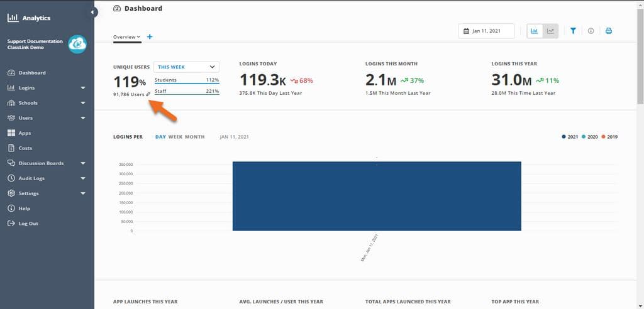Open Apps from the sidebar

coord(25,133)
